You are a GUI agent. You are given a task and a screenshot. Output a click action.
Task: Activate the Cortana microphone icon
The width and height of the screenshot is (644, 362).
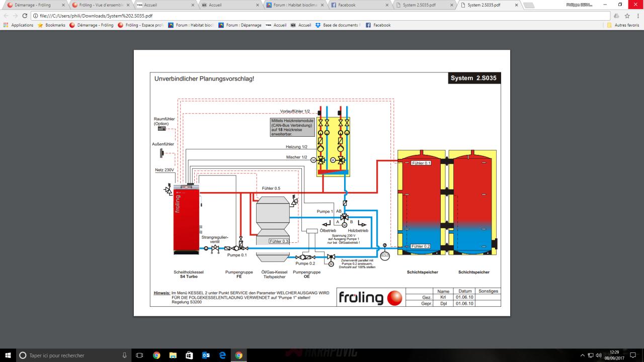[125, 355]
